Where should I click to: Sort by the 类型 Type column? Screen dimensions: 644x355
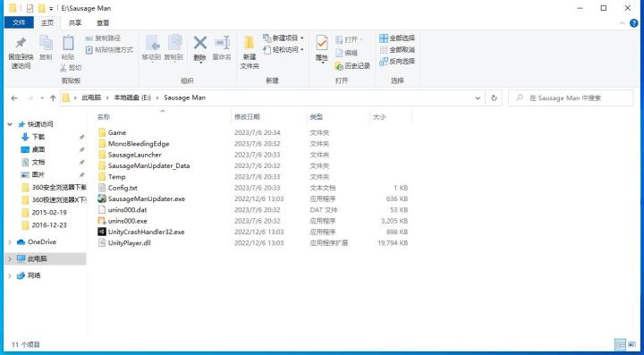point(317,117)
